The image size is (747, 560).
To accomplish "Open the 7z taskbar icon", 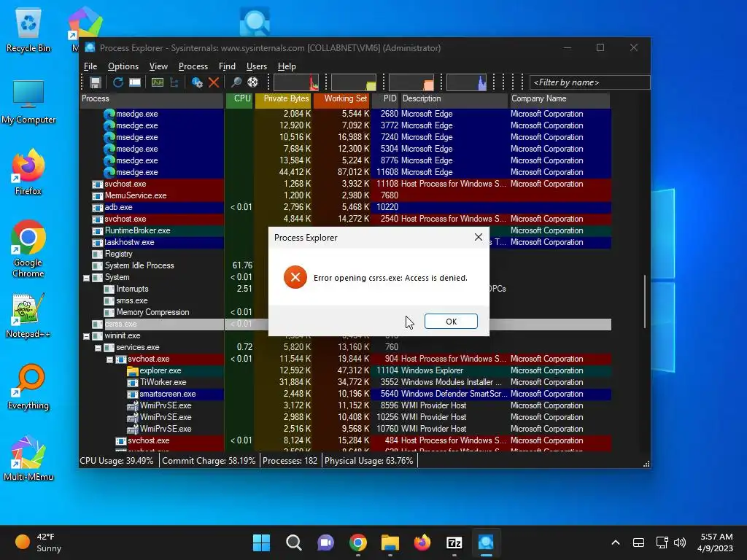I will point(454,542).
